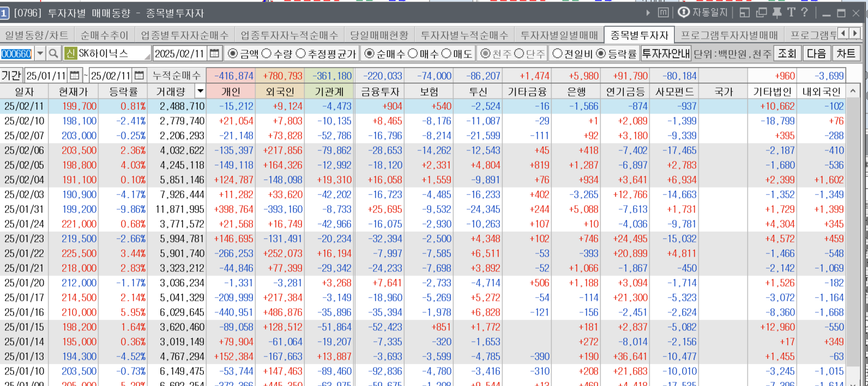Open calendar for period end 25/02/11
Viewport: 868px width, 386px height.
[x=140, y=76]
